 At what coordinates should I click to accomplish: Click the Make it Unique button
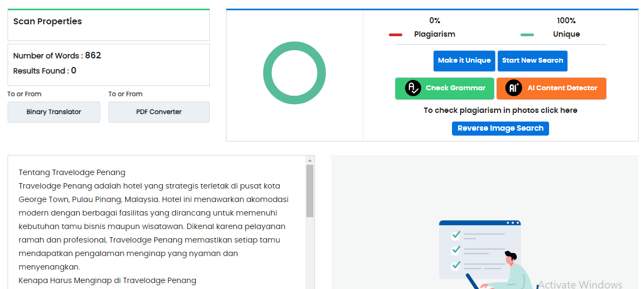coord(464,61)
